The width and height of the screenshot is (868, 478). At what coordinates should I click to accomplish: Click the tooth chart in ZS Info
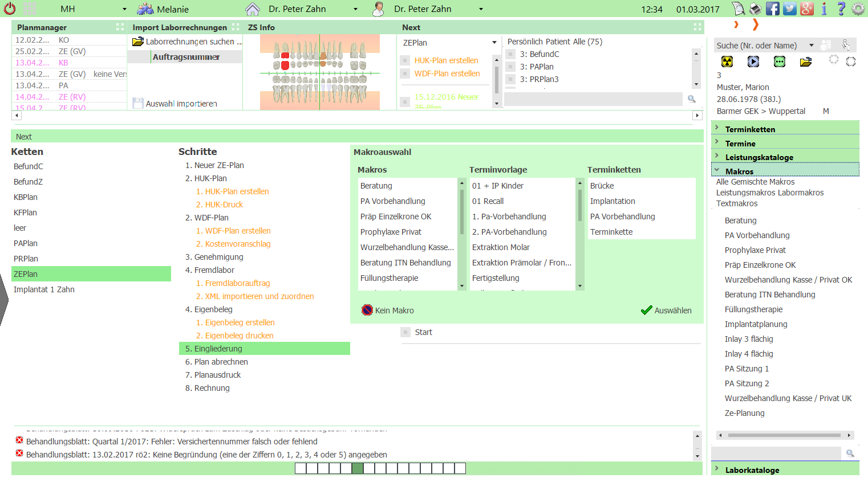(x=320, y=72)
